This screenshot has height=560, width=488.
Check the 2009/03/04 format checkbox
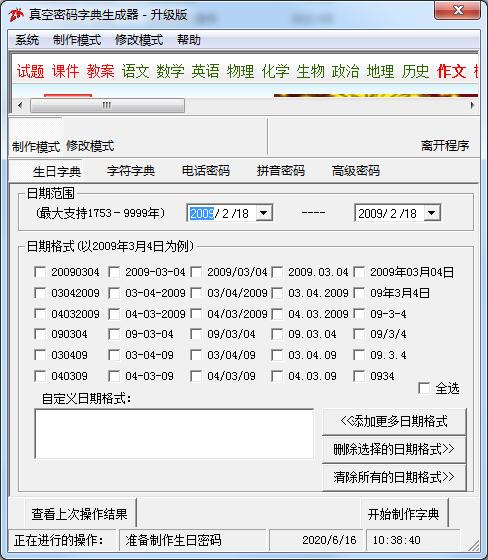point(196,272)
